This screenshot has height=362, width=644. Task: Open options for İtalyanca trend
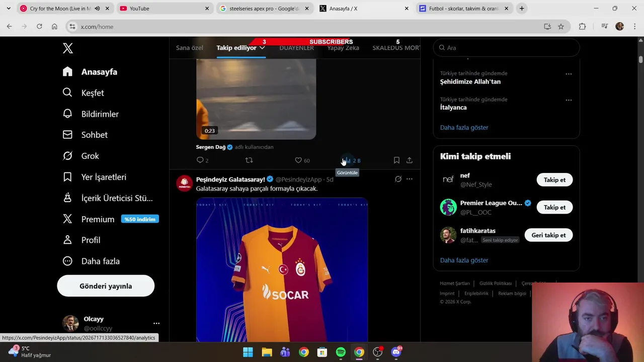pyautogui.click(x=569, y=100)
